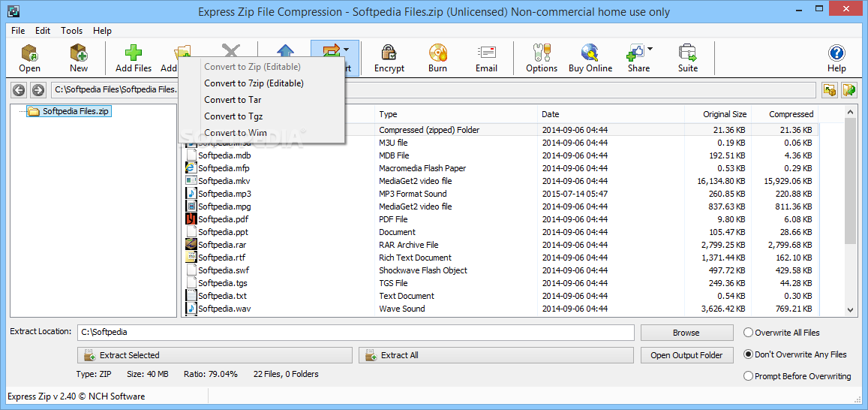This screenshot has width=868, height=410.
Task: Click the Extract Selected button
Action: [215, 355]
